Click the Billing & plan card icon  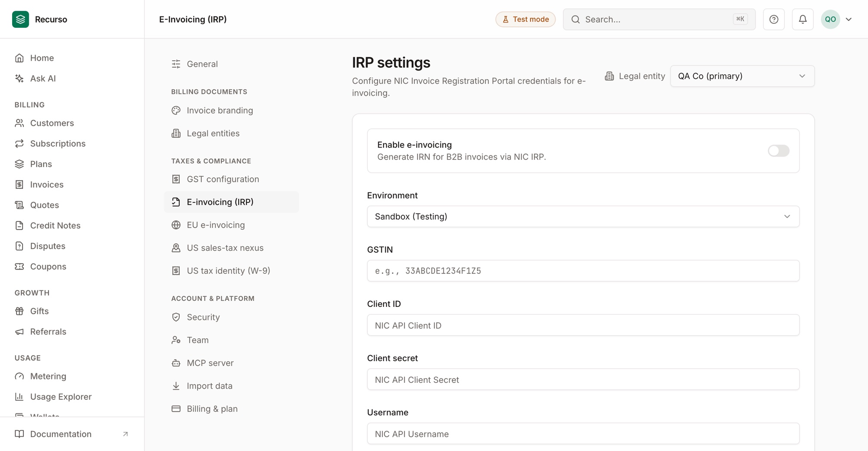(176, 408)
